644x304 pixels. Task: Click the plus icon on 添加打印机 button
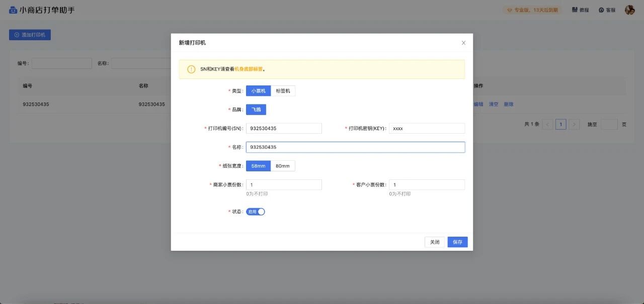(x=16, y=35)
